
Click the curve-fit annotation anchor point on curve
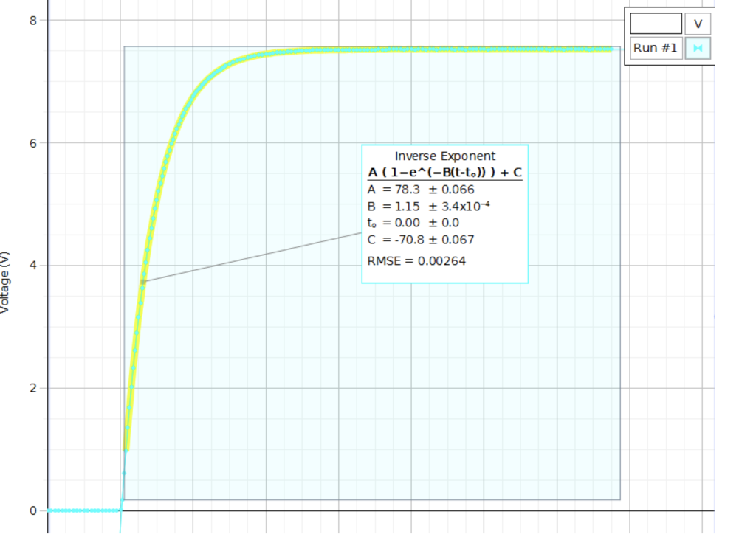click(x=142, y=282)
